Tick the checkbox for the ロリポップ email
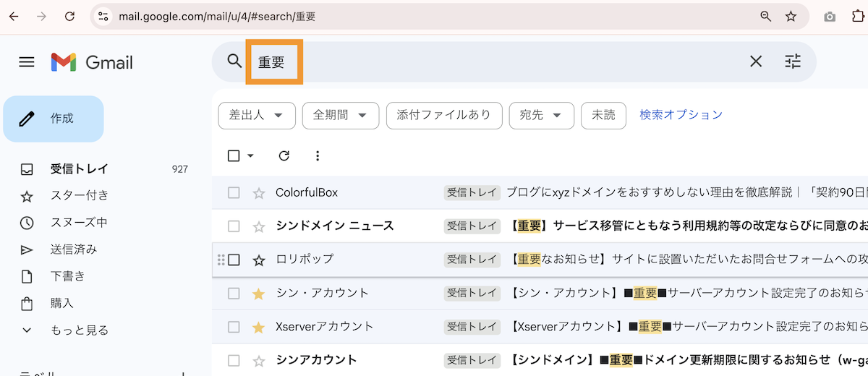 [x=234, y=260]
